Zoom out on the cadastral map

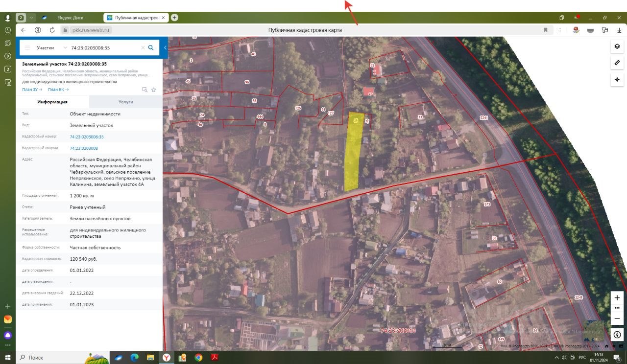tap(617, 318)
